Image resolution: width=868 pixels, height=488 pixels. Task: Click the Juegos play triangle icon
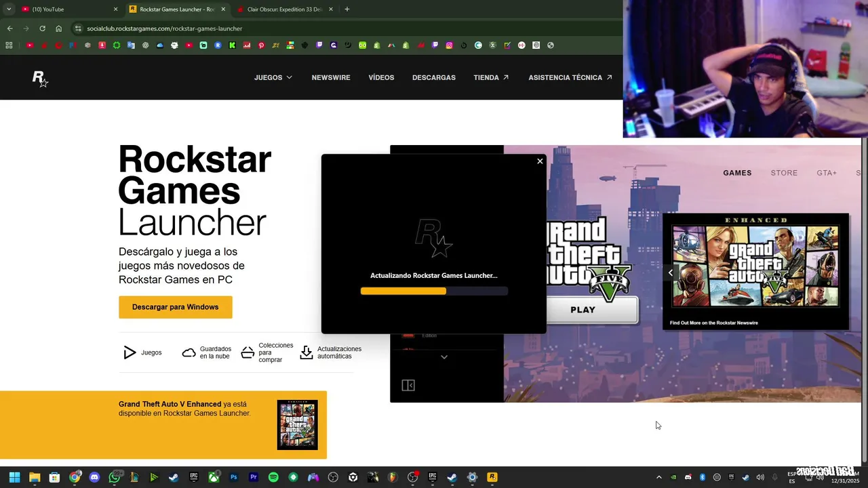130,352
